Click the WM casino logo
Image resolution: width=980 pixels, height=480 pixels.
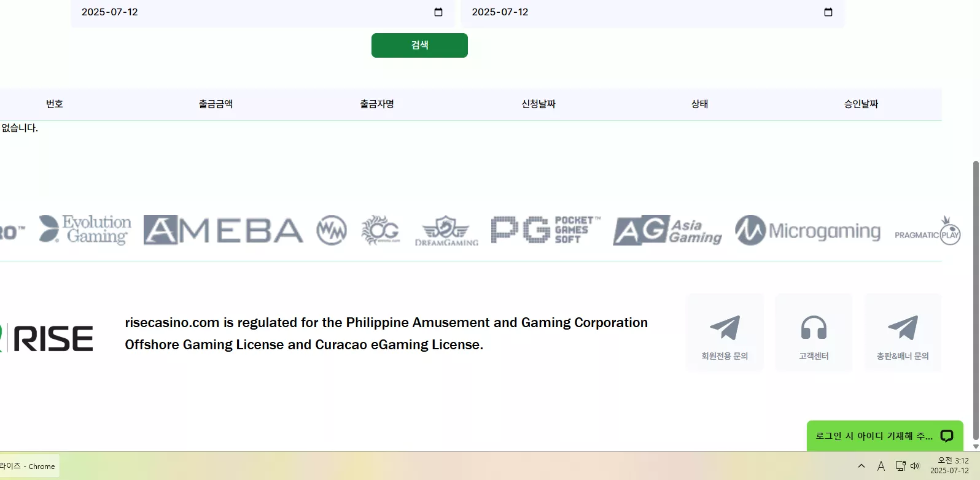[332, 230]
